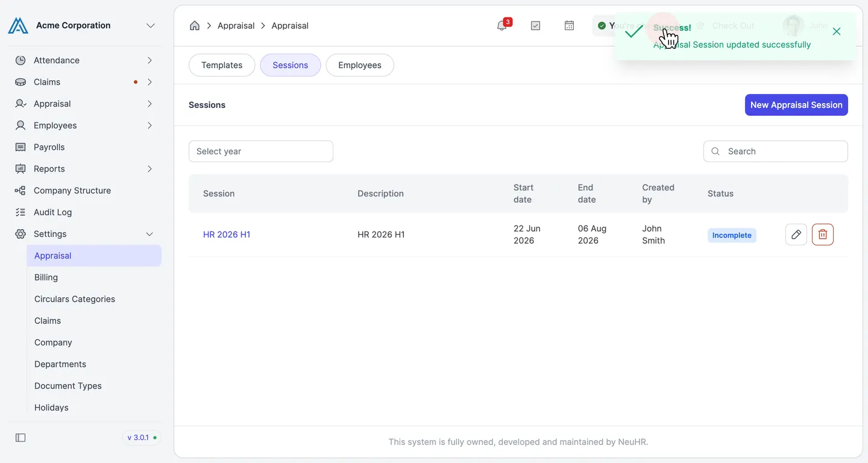Viewport: 868px width, 463px height.
Task: Collapse the Settings menu chevron
Action: (x=149, y=234)
